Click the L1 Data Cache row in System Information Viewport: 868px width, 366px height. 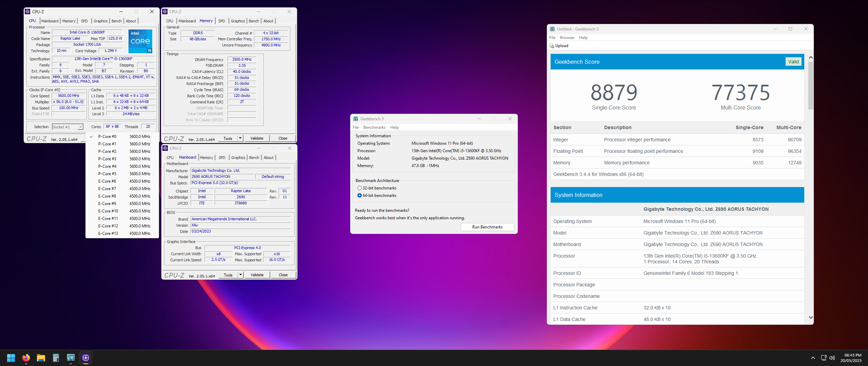677,319
